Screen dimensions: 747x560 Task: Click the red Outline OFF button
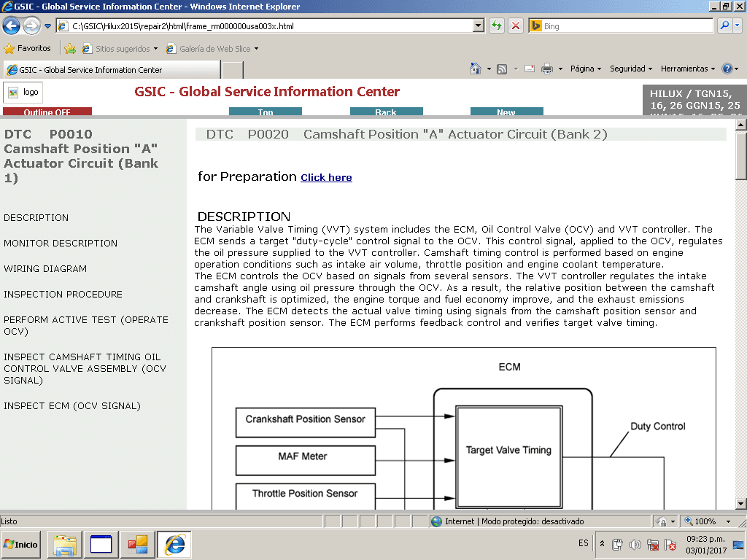click(x=47, y=112)
